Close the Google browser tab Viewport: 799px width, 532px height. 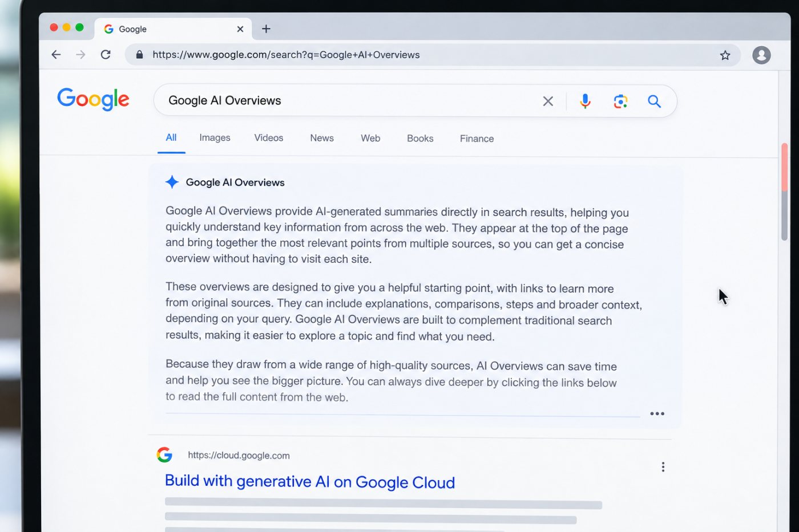coord(240,29)
